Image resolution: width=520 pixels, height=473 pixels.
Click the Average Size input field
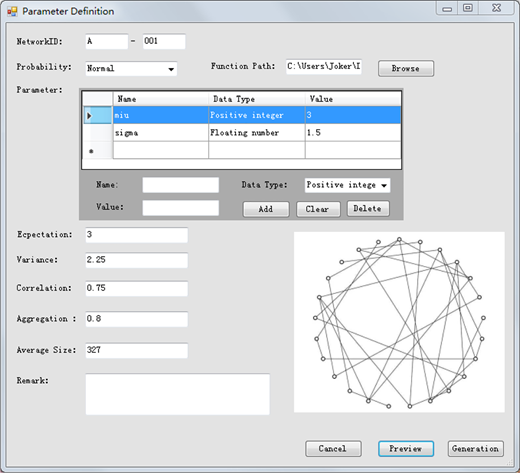point(136,350)
